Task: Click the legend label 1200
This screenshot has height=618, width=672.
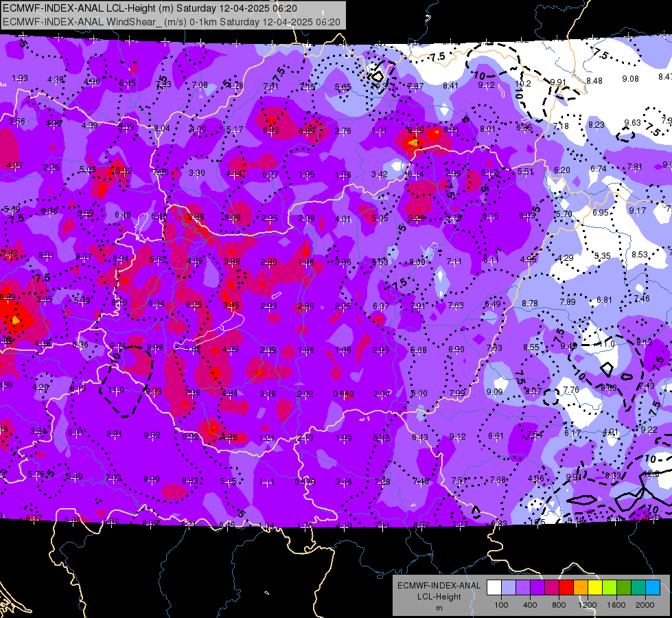Action: point(587,605)
